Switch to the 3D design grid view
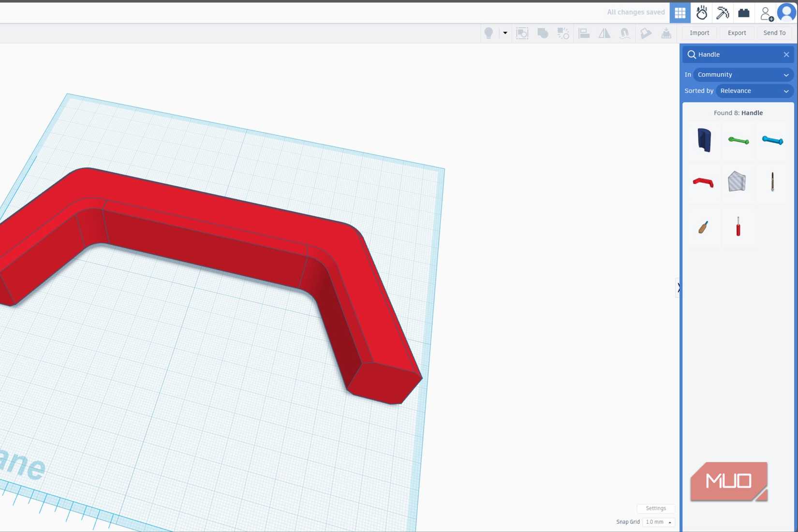798x532 pixels. click(x=680, y=13)
